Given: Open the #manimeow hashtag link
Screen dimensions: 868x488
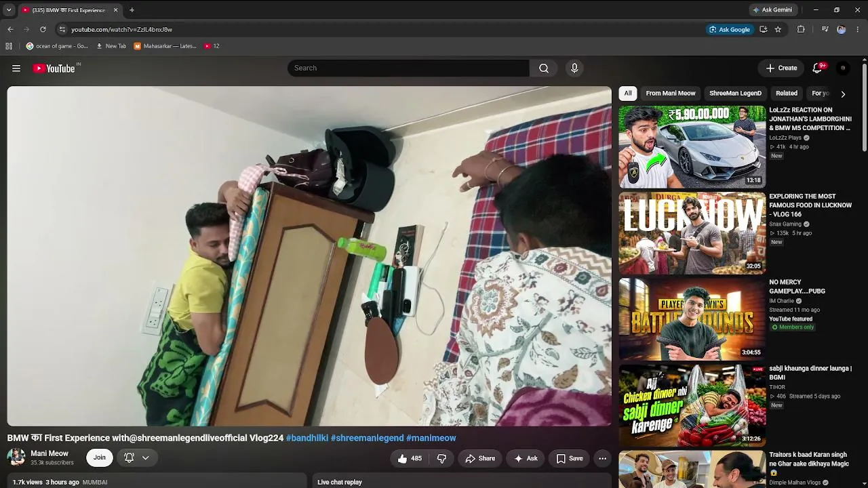Looking at the screenshot, I should pos(431,438).
